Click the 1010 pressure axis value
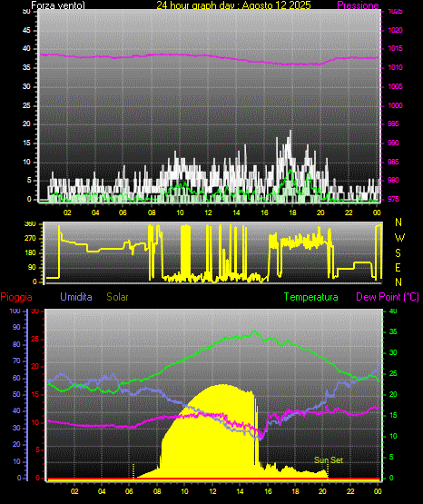Screen dimensions: 423x504 (395, 67)
